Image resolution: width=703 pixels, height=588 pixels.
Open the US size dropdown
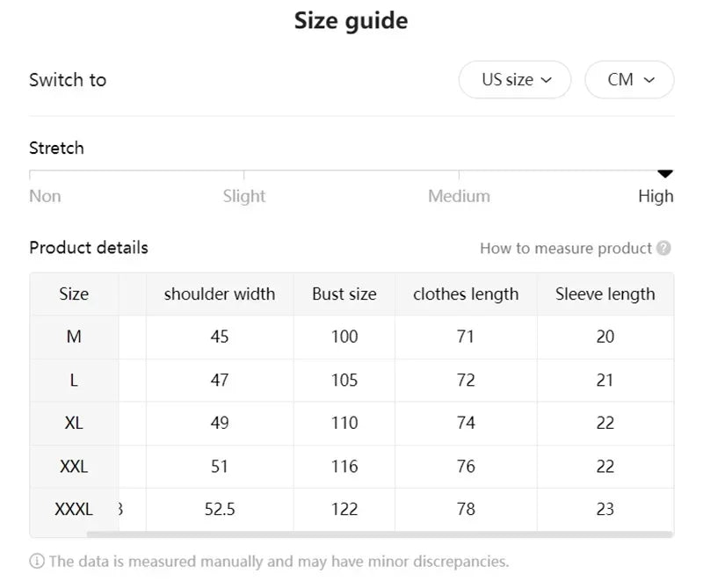tap(515, 80)
